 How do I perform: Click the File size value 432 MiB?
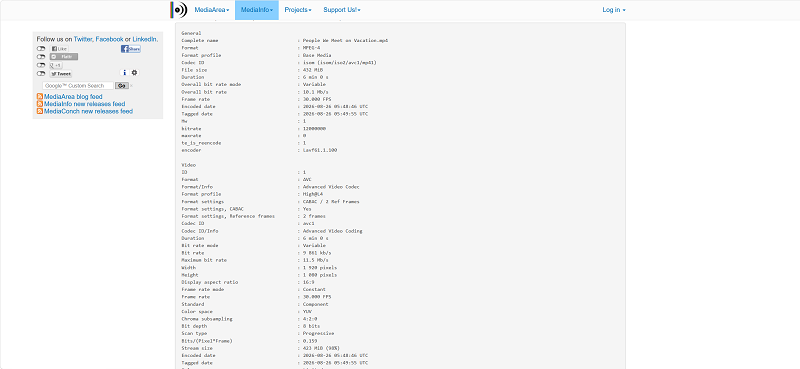tap(312, 69)
